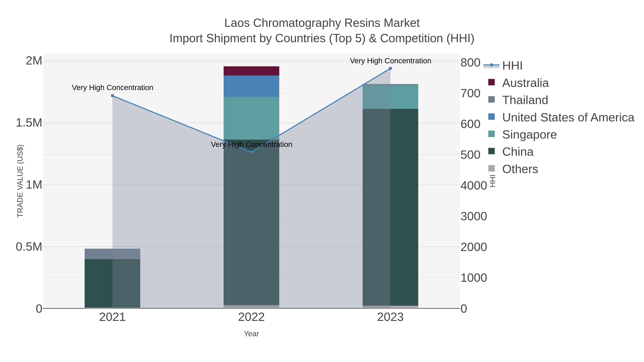This screenshot has width=644, height=362.
Task: Click the rotated HHI right-axis title
Action: point(492,181)
